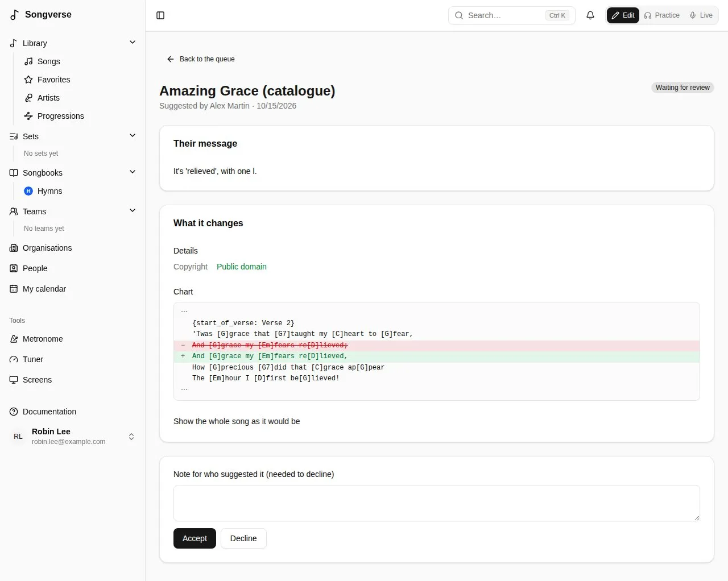Decline the suggestion

(243, 538)
